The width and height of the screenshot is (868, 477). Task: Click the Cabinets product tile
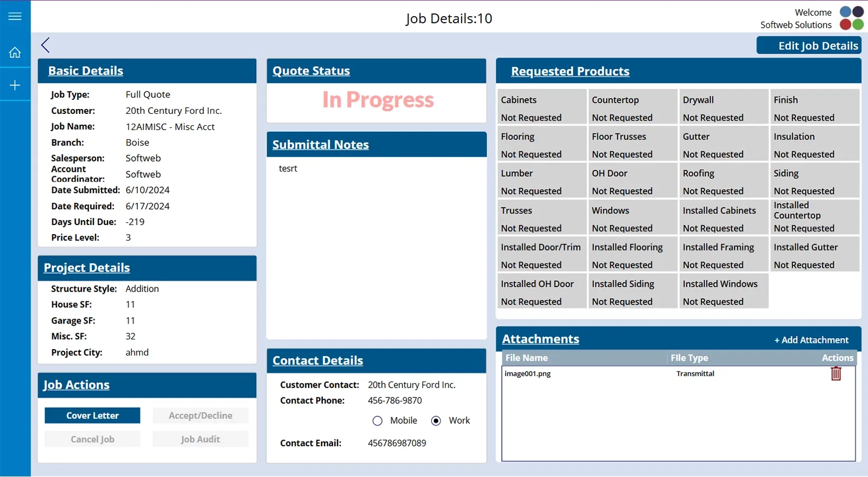(541, 108)
